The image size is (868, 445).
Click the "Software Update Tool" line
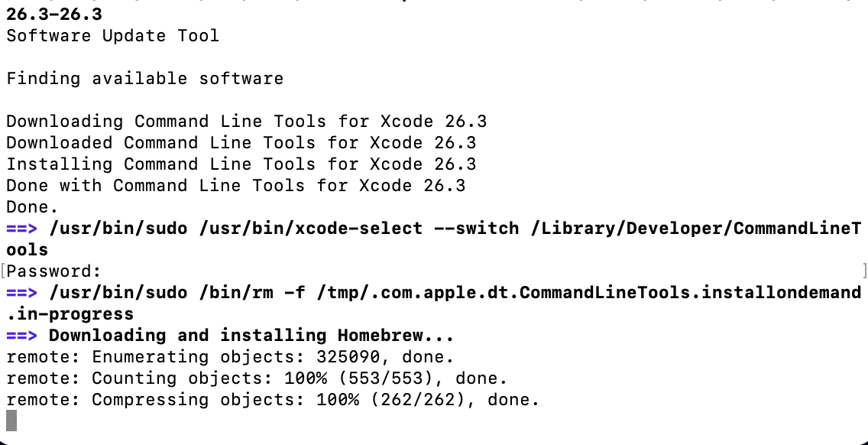click(x=112, y=36)
